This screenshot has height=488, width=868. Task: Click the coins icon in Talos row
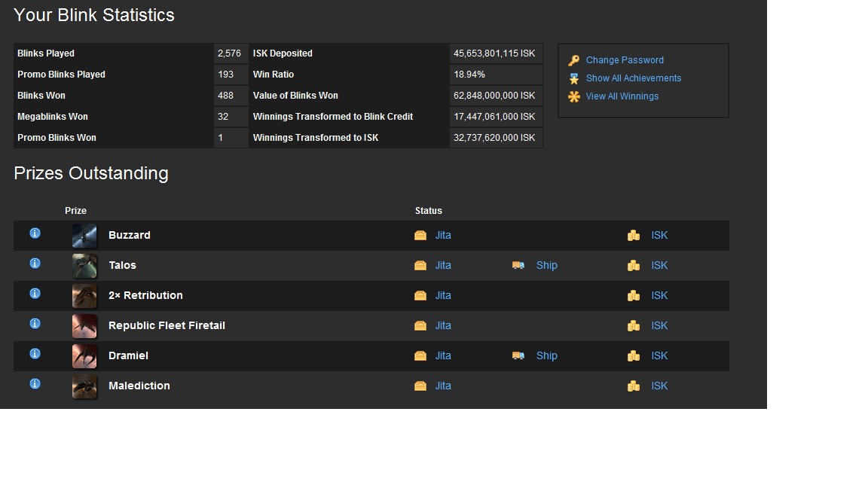point(634,266)
